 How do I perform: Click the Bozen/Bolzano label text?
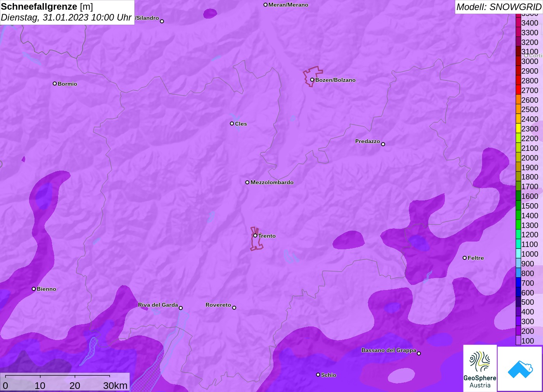coord(335,80)
